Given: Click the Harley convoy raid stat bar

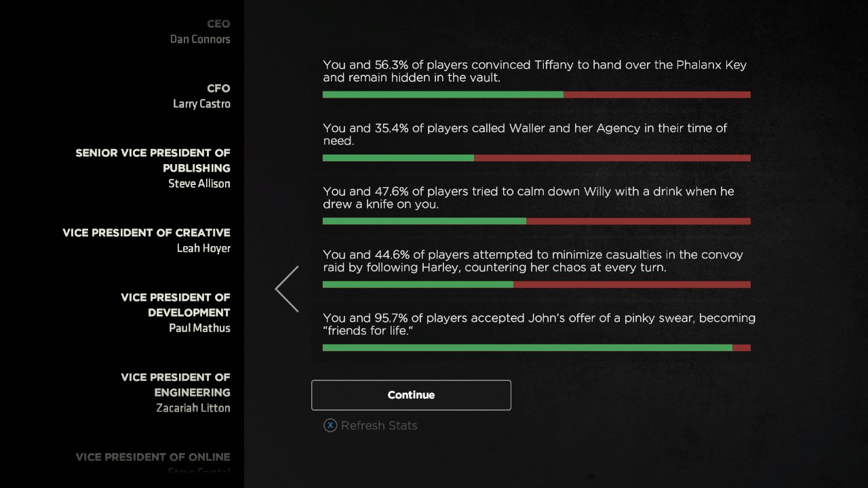Looking at the screenshot, I should point(536,285).
